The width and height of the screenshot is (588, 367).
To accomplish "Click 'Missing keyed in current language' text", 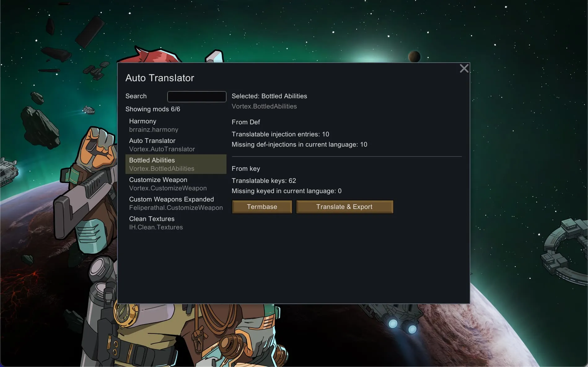I will click(286, 191).
